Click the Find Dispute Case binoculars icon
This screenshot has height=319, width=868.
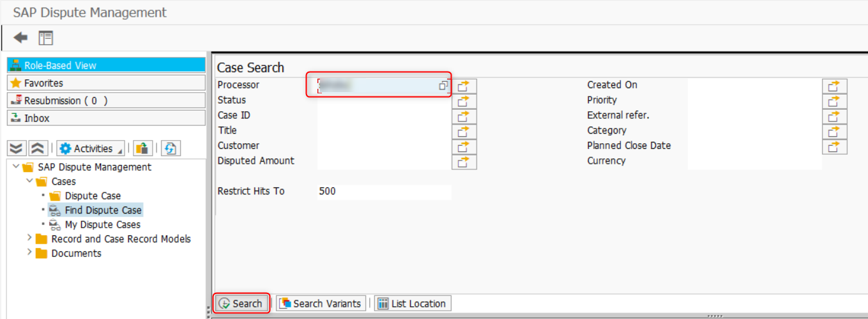55,210
